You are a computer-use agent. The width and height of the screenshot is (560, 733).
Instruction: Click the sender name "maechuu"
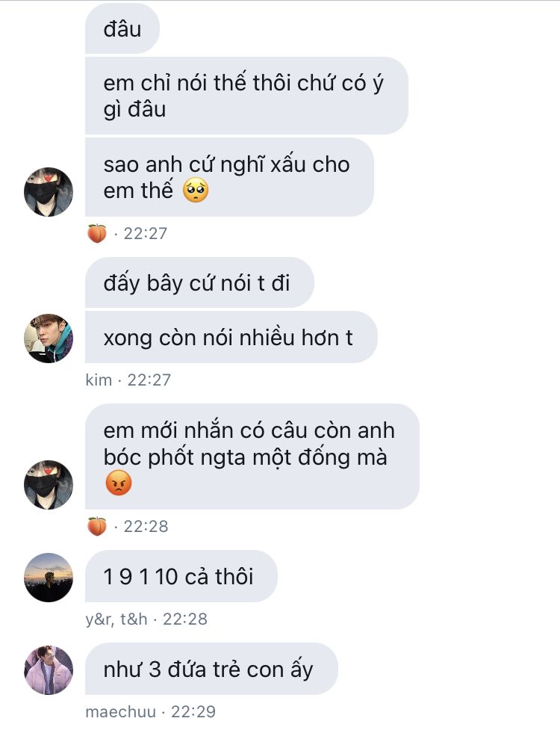120,712
